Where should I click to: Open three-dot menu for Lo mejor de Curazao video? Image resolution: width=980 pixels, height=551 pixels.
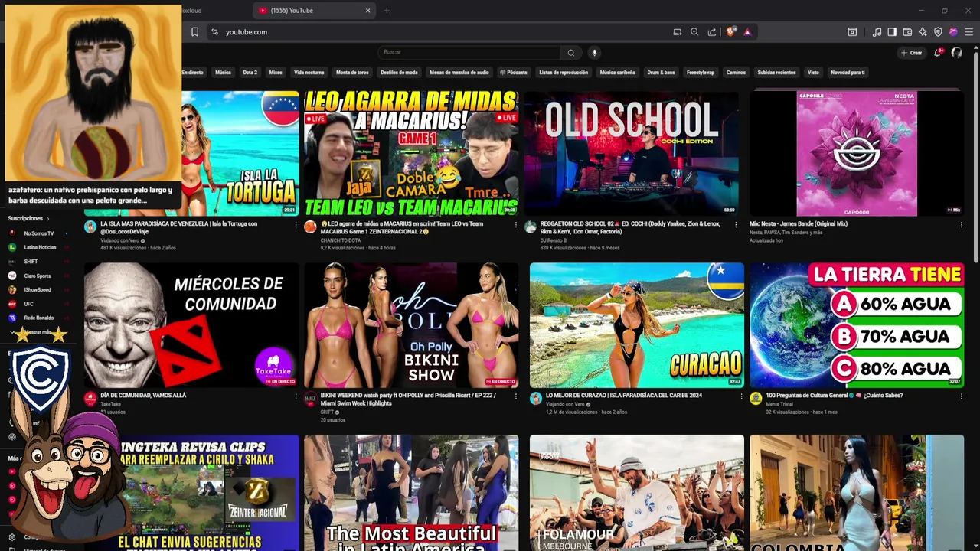click(741, 396)
